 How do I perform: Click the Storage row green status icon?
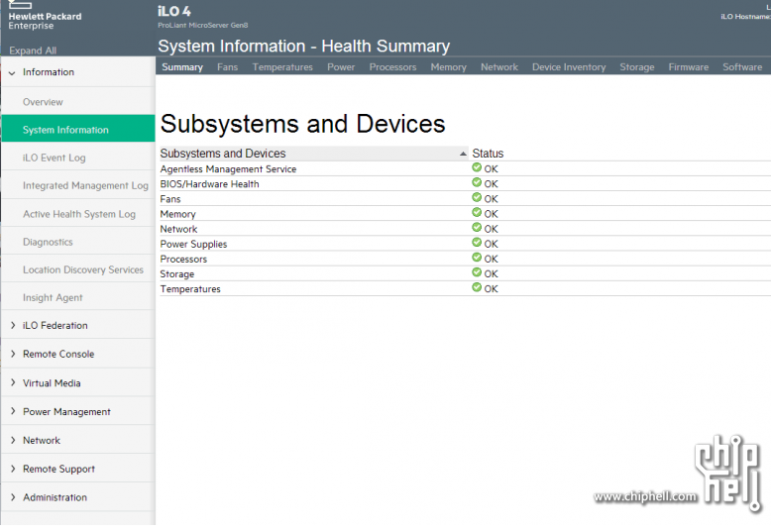(x=477, y=272)
